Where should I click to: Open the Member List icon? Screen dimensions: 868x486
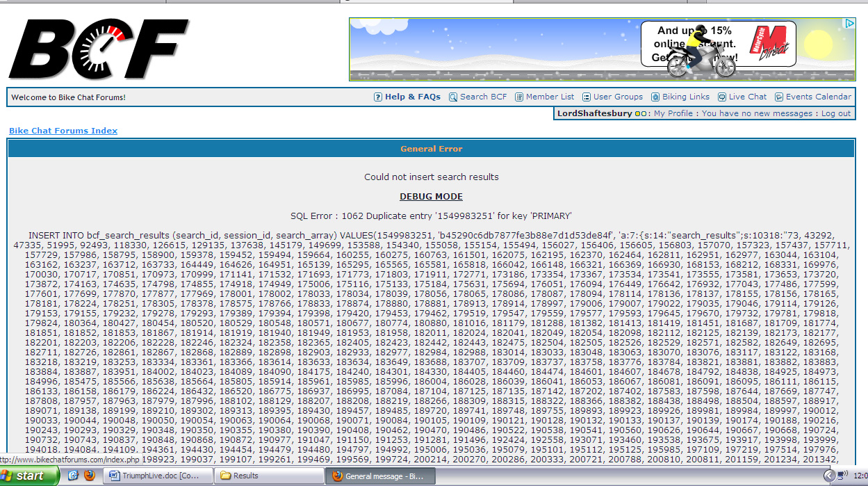[518, 97]
